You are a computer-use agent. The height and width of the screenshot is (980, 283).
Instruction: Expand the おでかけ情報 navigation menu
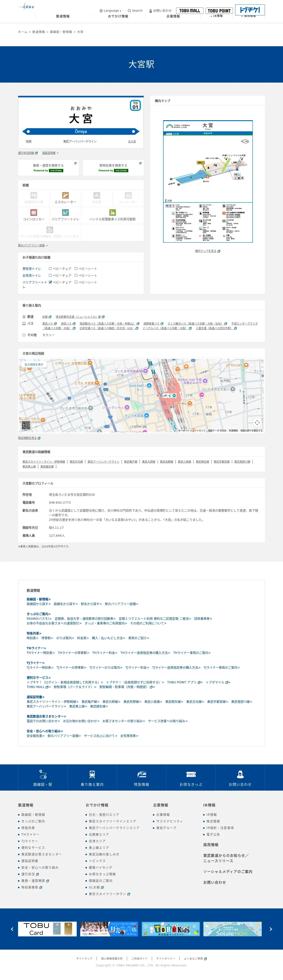pyautogui.click(x=118, y=16)
